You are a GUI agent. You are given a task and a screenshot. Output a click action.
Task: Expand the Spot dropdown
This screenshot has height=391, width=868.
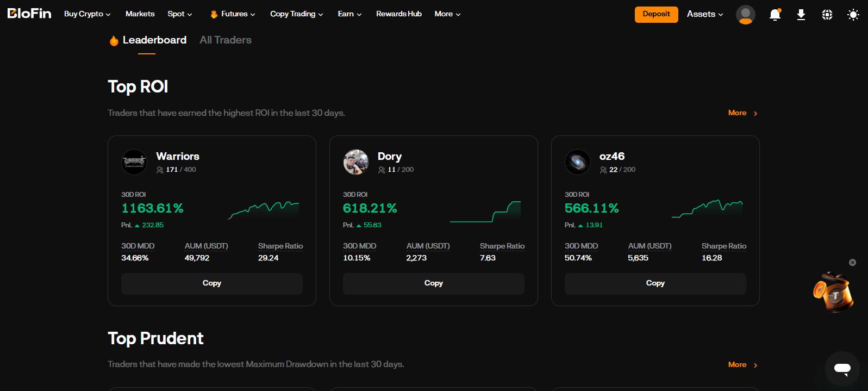coord(180,14)
